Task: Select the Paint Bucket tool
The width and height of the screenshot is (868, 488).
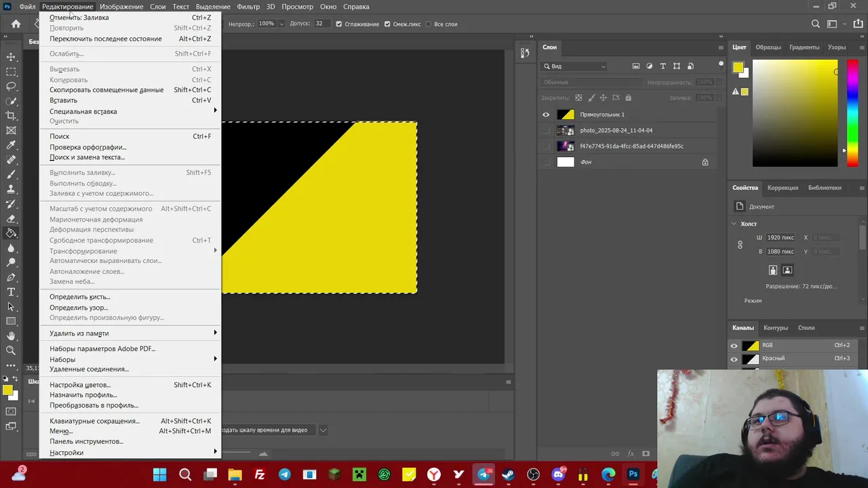Action: pyautogui.click(x=11, y=233)
